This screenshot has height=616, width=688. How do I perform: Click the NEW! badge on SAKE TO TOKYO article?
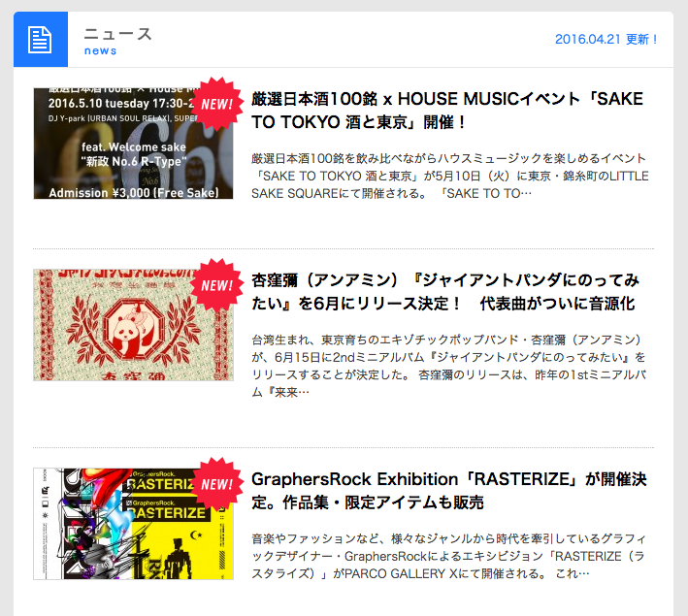(x=216, y=104)
